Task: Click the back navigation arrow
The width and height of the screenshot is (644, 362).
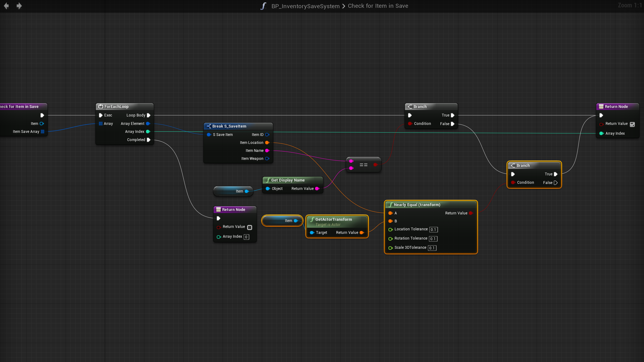Action: (7, 6)
